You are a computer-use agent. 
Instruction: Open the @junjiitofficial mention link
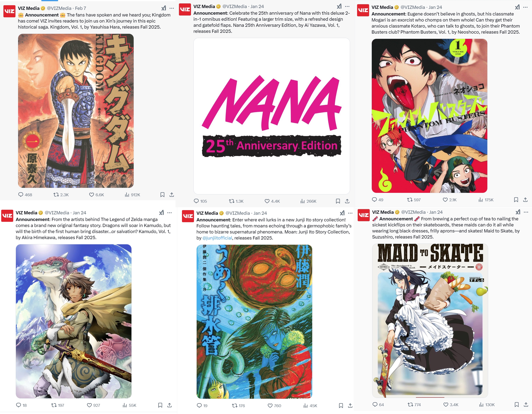point(217,238)
